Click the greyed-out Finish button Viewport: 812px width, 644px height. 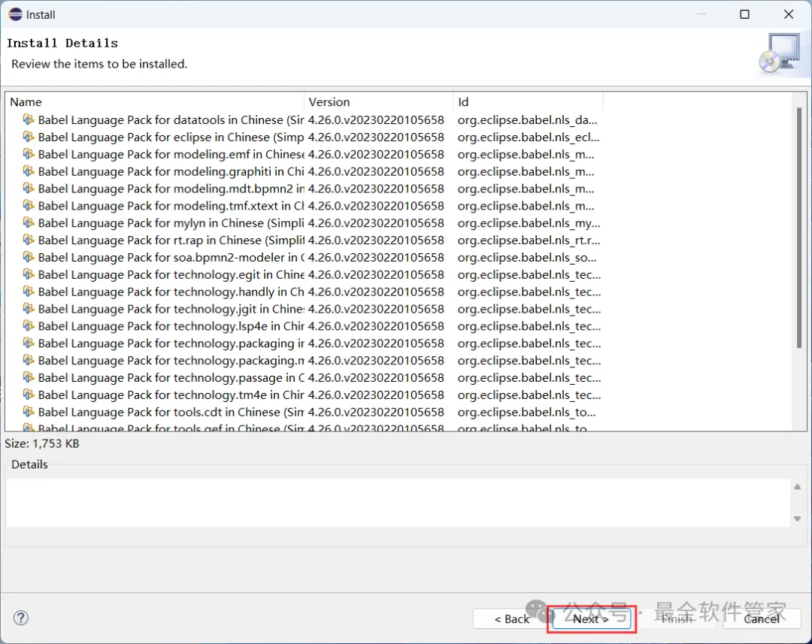[x=677, y=618]
